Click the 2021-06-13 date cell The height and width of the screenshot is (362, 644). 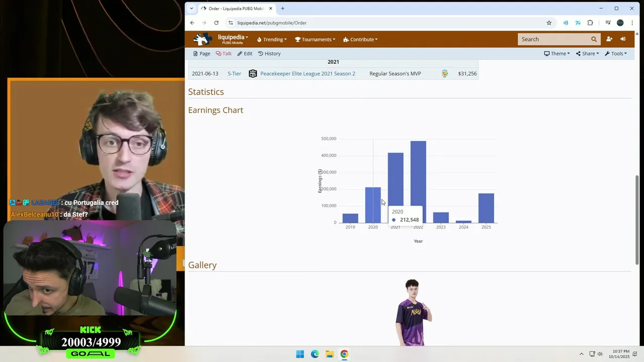[205, 73]
